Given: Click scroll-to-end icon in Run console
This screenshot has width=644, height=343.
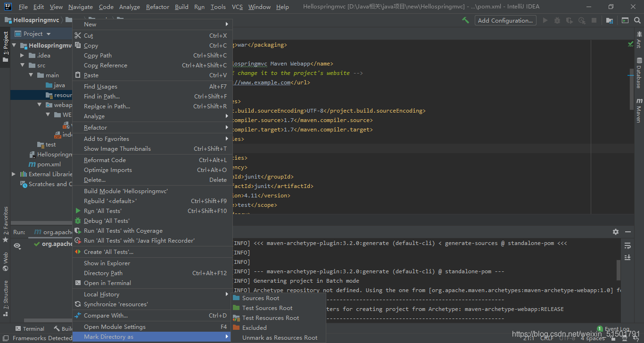Looking at the screenshot, I should [x=627, y=257].
